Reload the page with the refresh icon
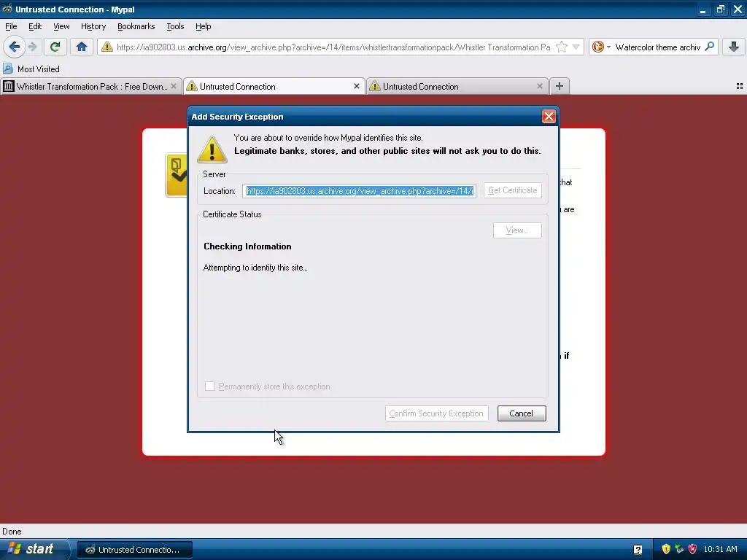 [x=55, y=47]
